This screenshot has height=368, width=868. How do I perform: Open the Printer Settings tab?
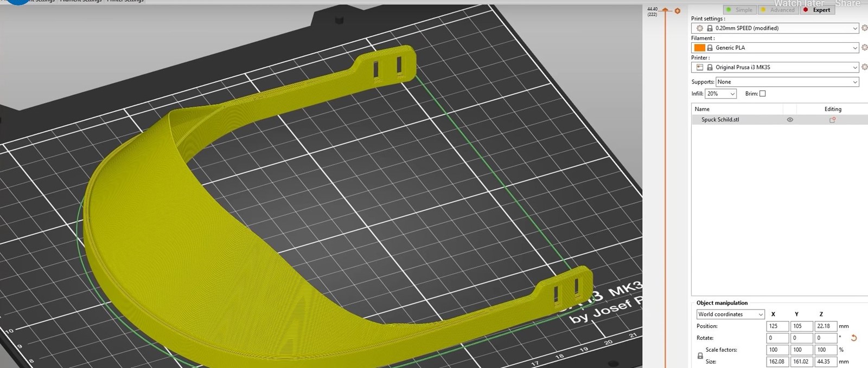pos(125,1)
